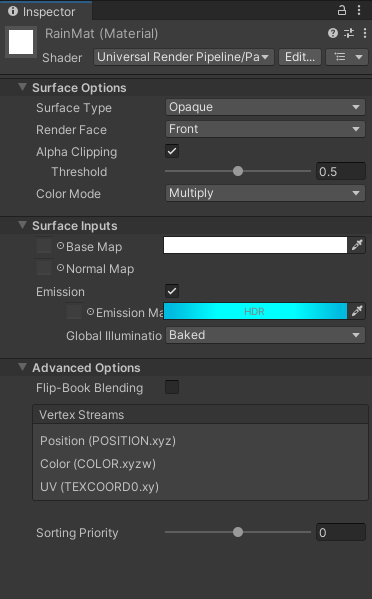Viewport: 372px width, 599px height.
Task: Click the Surface Type label
Action: pos(74,108)
